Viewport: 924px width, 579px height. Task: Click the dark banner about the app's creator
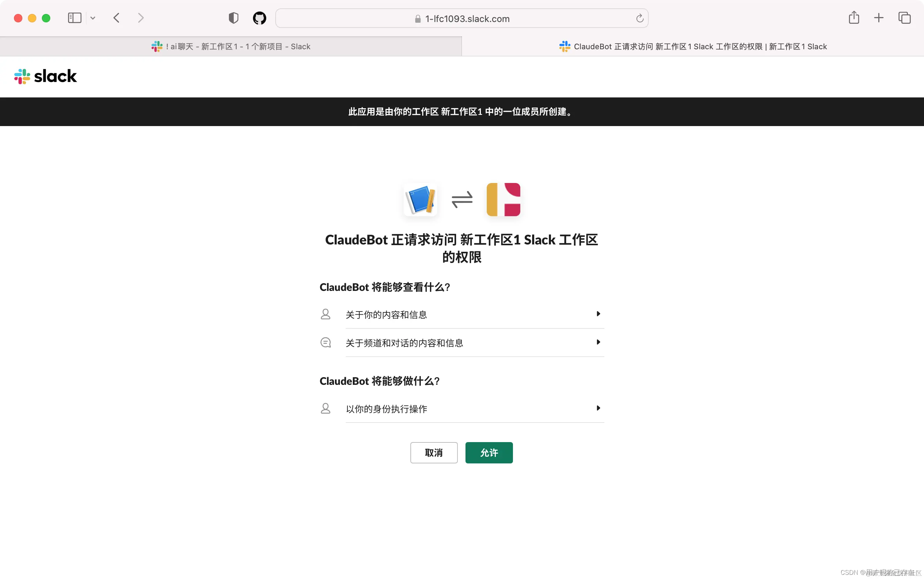tap(462, 111)
